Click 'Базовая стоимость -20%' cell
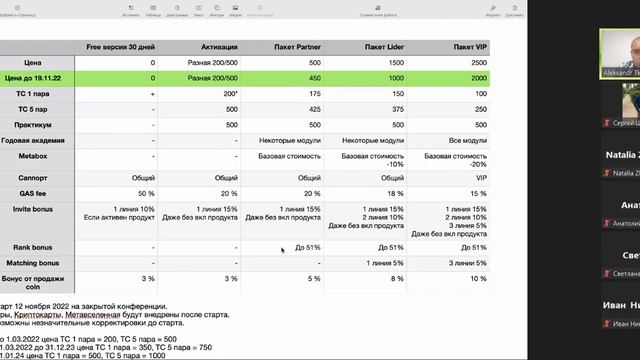Image resolution: width=640 pixels, height=360 pixels. coord(448,160)
